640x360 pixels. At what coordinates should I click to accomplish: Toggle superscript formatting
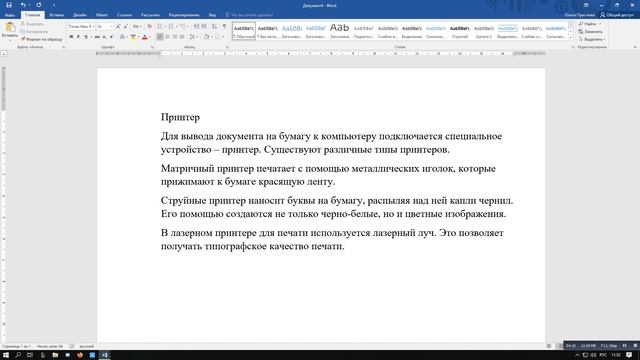pos(111,37)
